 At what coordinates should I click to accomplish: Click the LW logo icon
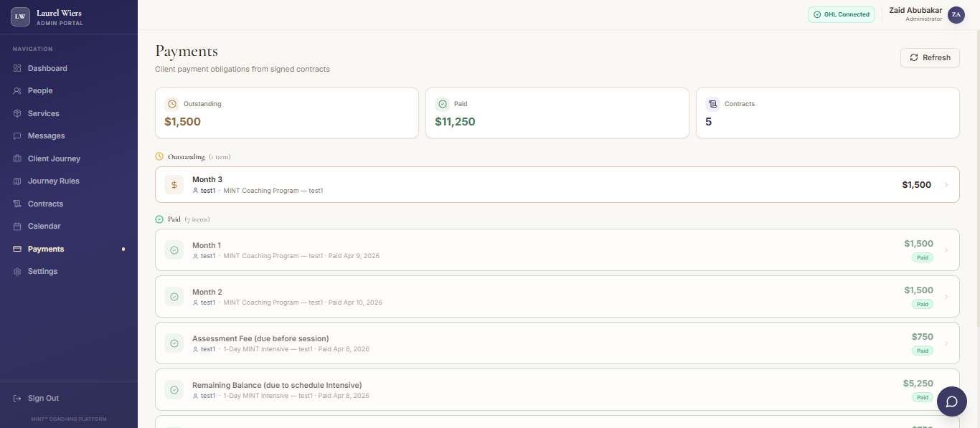(x=20, y=16)
